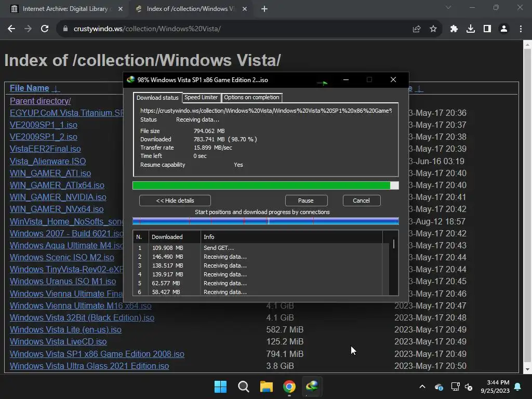Image resolution: width=532 pixels, height=399 pixels.
Task: Click the IDM icon in dialog title bar
Action: pyautogui.click(x=131, y=79)
